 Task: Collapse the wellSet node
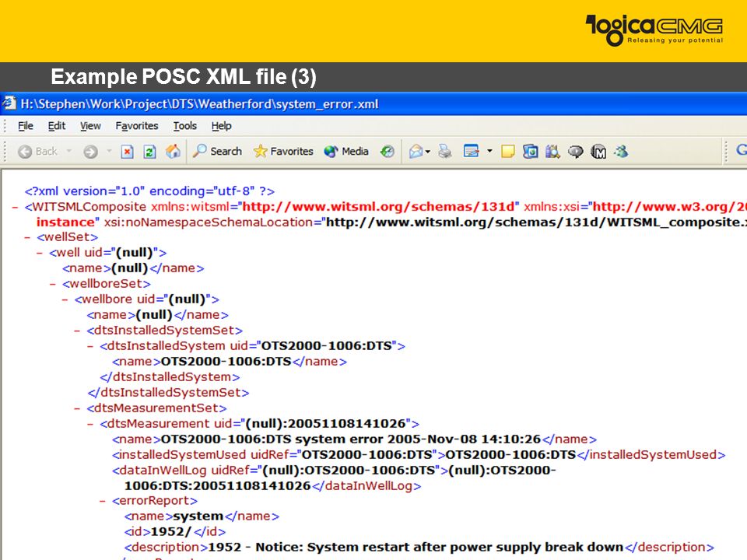[x=28, y=237]
